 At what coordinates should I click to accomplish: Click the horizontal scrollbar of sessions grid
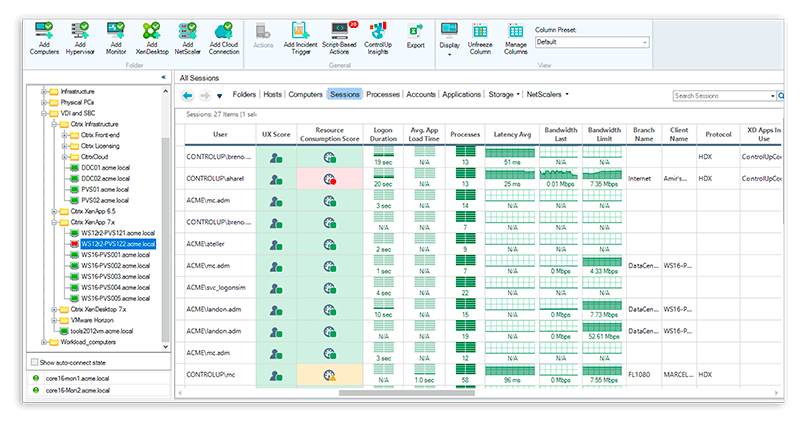coord(406,393)
